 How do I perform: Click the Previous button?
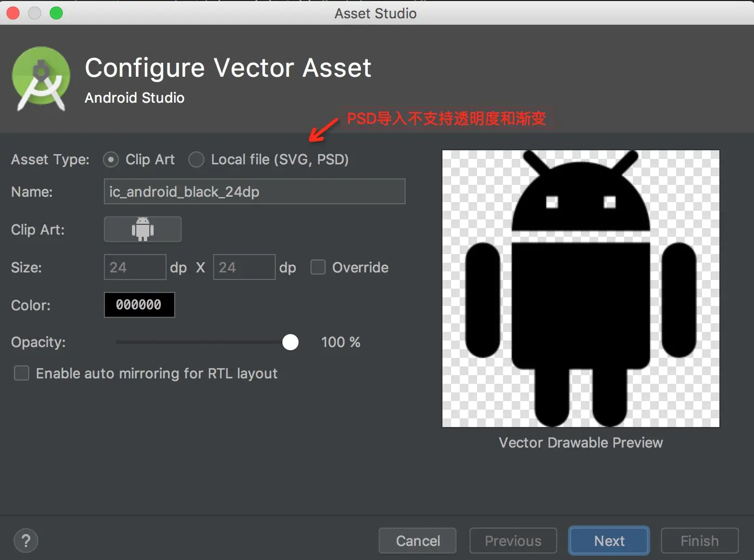tap(513, 541)
